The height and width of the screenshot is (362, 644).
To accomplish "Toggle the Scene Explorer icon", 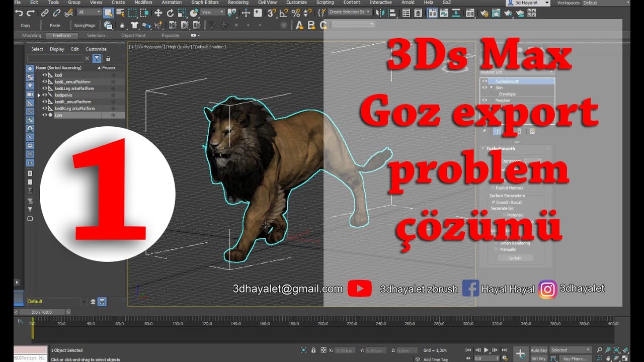I will pyautogui.click(x=406, y=13).
